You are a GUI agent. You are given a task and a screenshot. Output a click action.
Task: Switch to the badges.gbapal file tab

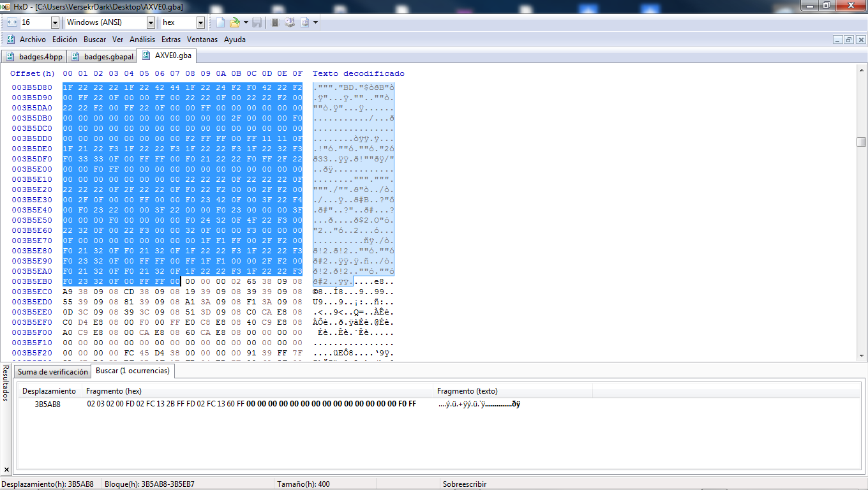pyautogui.click(x=102, y=56)
